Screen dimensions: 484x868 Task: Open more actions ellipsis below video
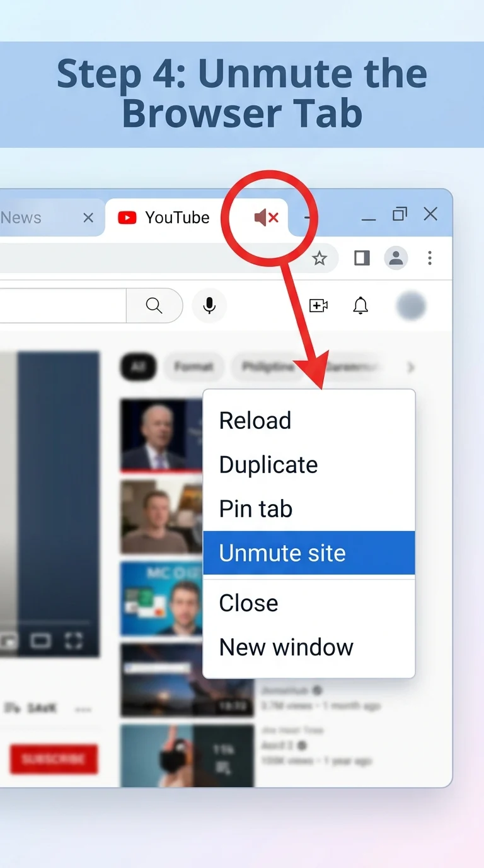[83, 710]
